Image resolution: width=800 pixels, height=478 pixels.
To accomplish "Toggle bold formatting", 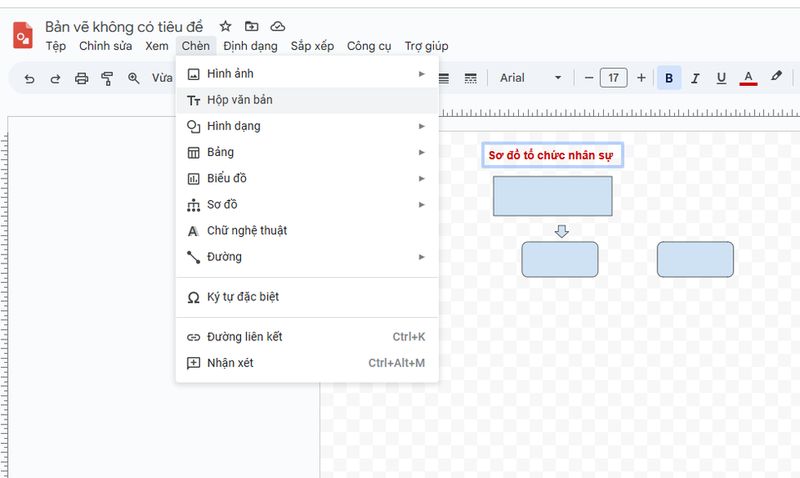I will point(669,78).
